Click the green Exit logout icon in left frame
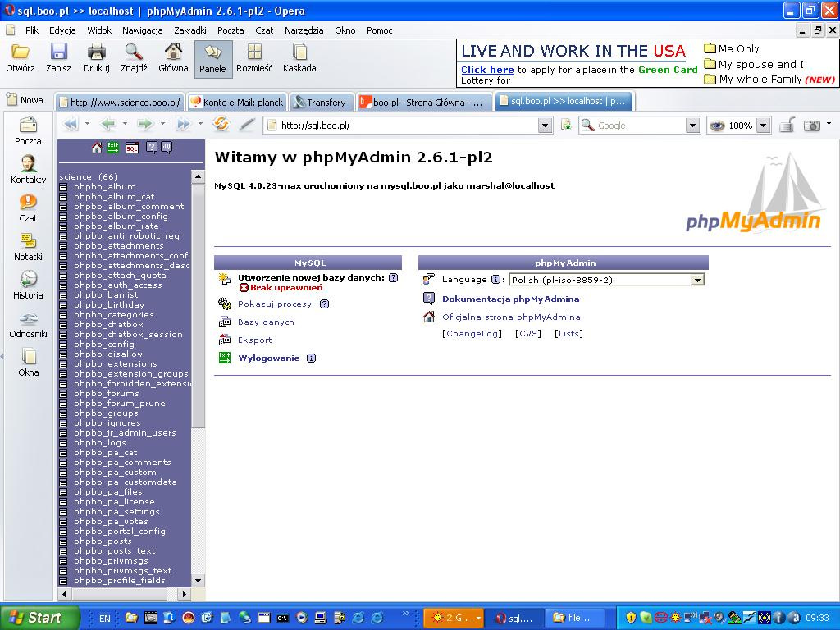The width and height of the screenshot is (840, 630). [113, 148]
